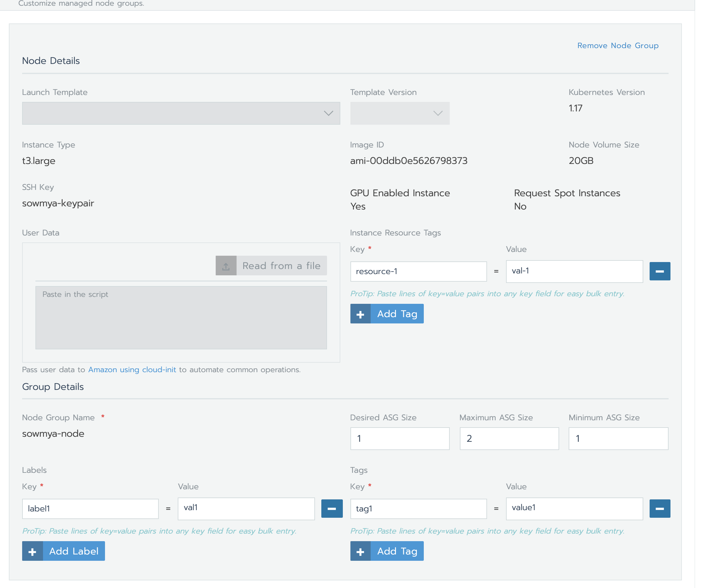
Task: Click the tag1 key input under Tags
Action: (418, 509)
